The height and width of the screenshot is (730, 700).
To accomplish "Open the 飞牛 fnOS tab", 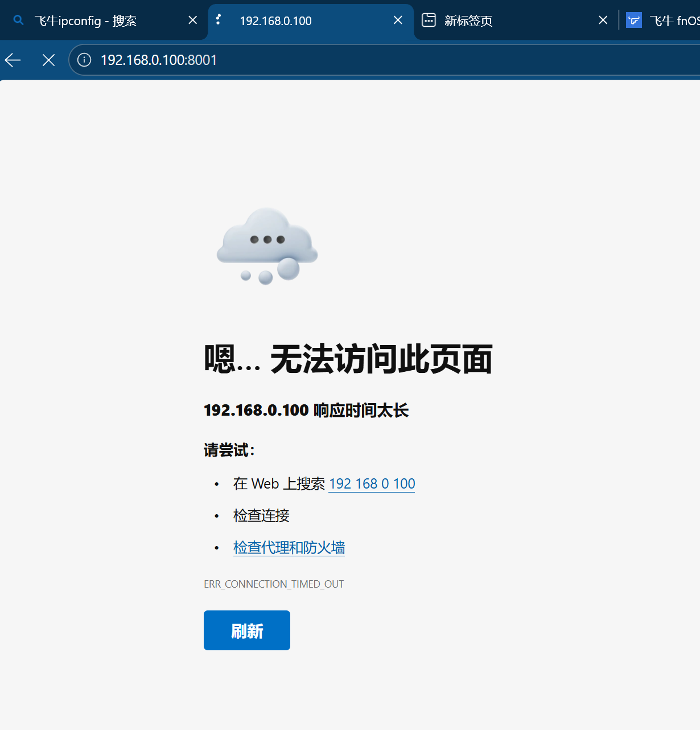I will point(672,20).
